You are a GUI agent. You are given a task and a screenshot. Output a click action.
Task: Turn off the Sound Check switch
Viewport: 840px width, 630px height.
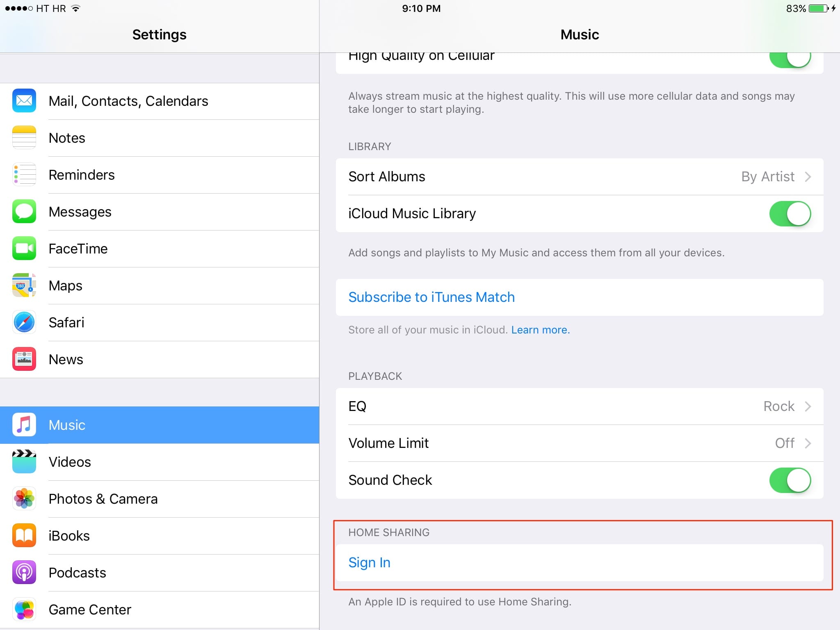[790, 480]
